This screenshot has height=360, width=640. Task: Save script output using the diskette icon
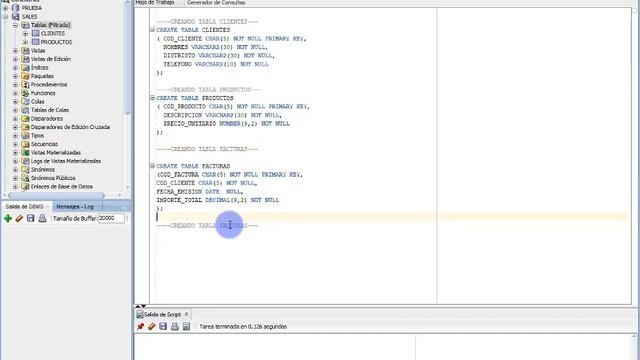163,327
